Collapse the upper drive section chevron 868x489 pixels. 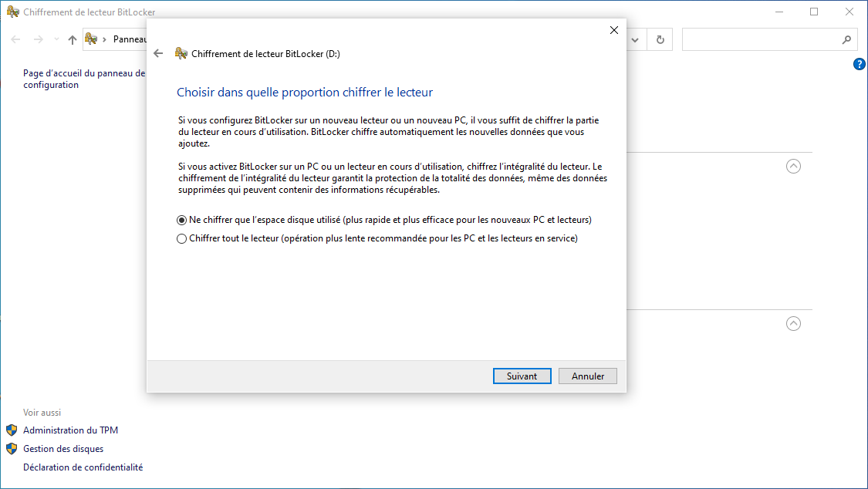793,166
